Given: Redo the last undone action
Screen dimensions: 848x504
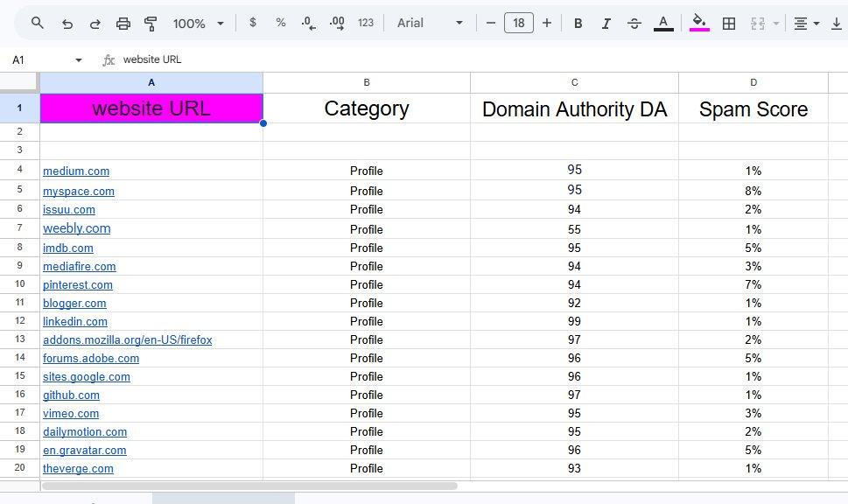Looking at the screenshot, I should coord(95,24).
